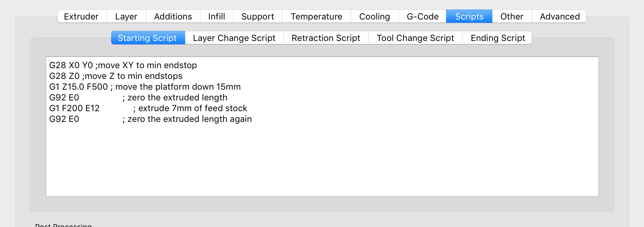Image resolution: width=644 pixels, height=227 pixels.
Task: Click the Scripts tab
Action: tap(469, 16)
